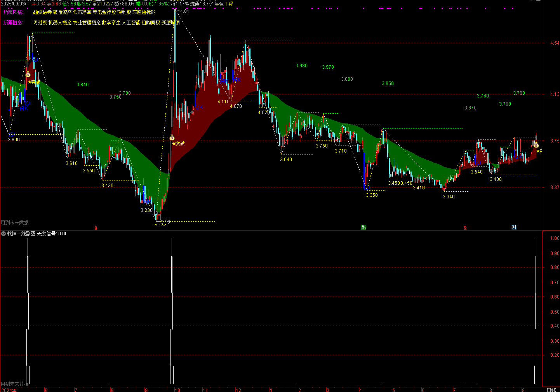Click the 3.880 level label
Image resolution: width=560 pixels, height=392 pixels.
[x=347, y=79]
